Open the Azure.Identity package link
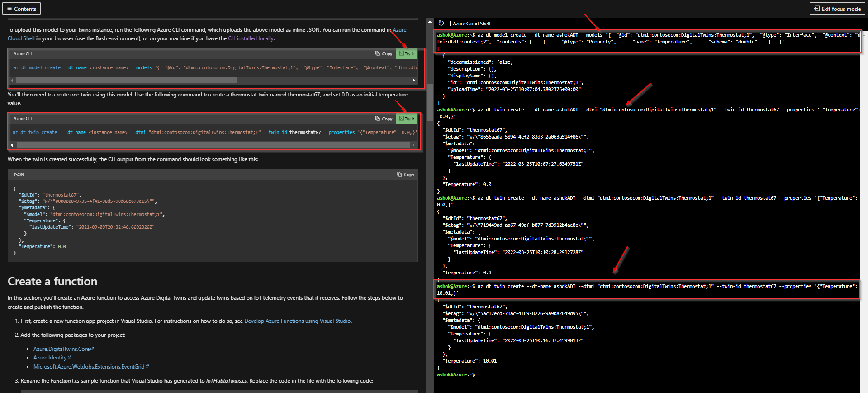The width and height of the screenshot is (868, 393). [x=52, y=358]
